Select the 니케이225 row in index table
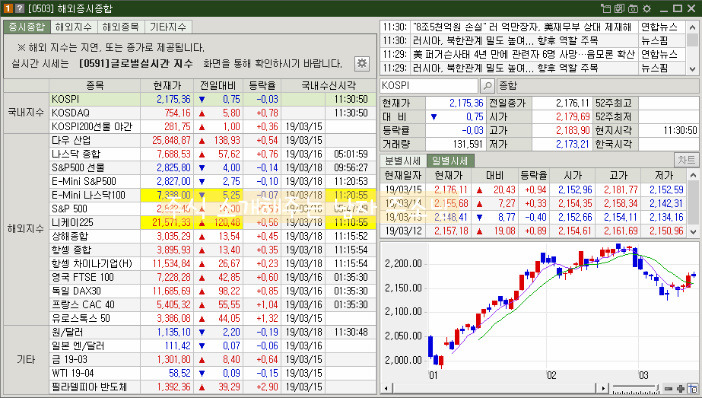 point(213,223)
